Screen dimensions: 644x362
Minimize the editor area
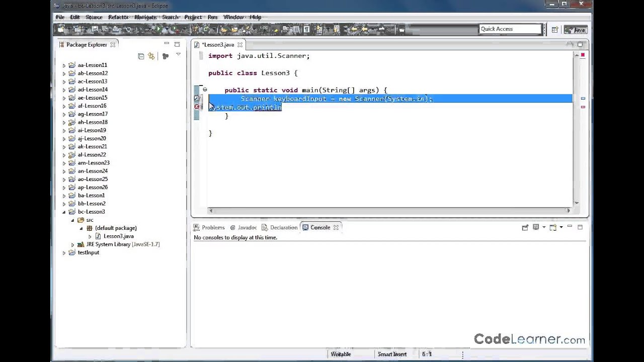pos(570,44)
